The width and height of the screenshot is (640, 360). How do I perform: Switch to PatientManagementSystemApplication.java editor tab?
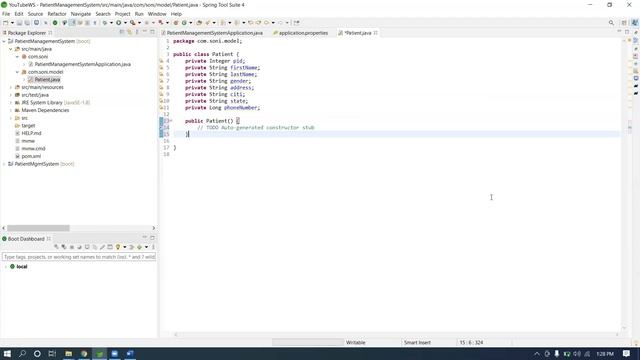click(x=214, y=33)
